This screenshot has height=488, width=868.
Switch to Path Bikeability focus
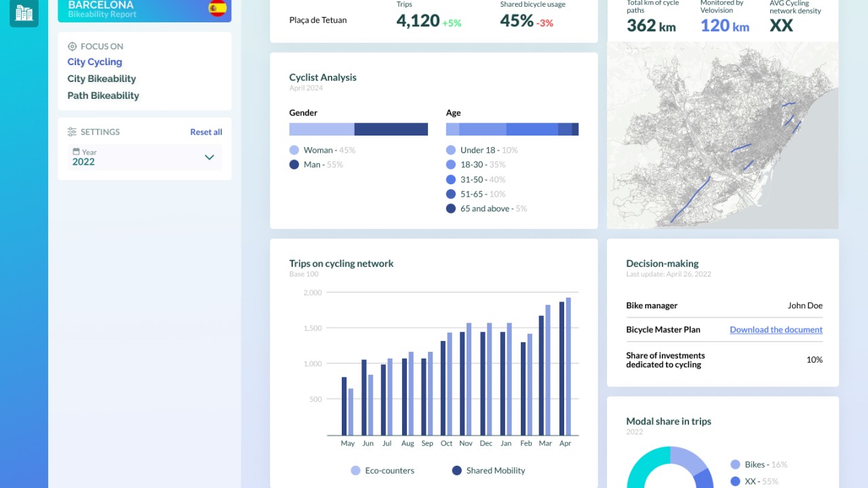coord(103,96)
